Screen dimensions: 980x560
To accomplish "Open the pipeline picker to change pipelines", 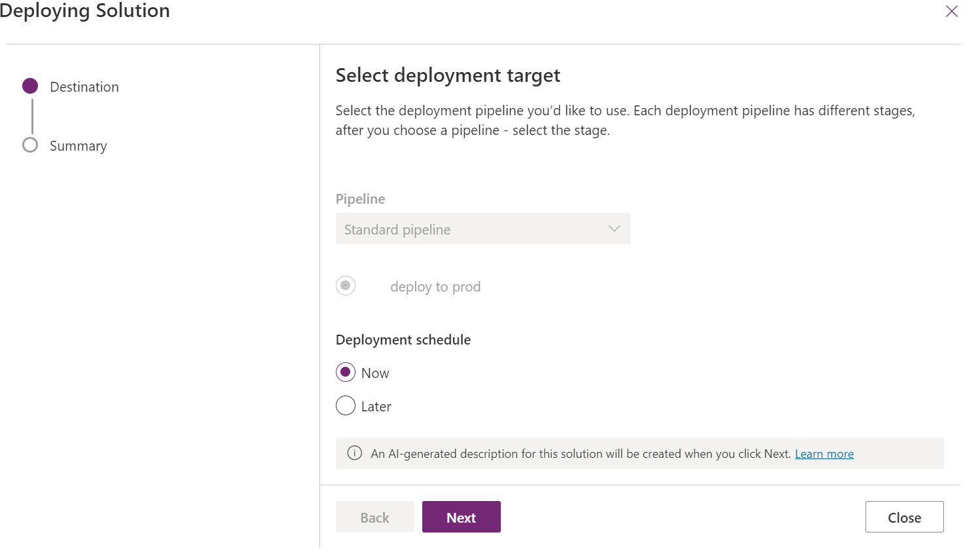I will (482, 229).
